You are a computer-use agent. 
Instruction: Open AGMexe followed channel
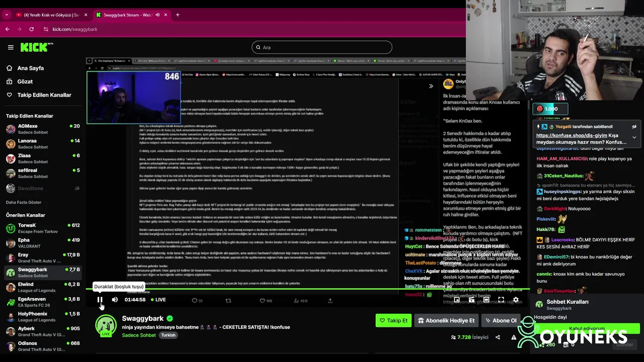click(x=42, y=129)
